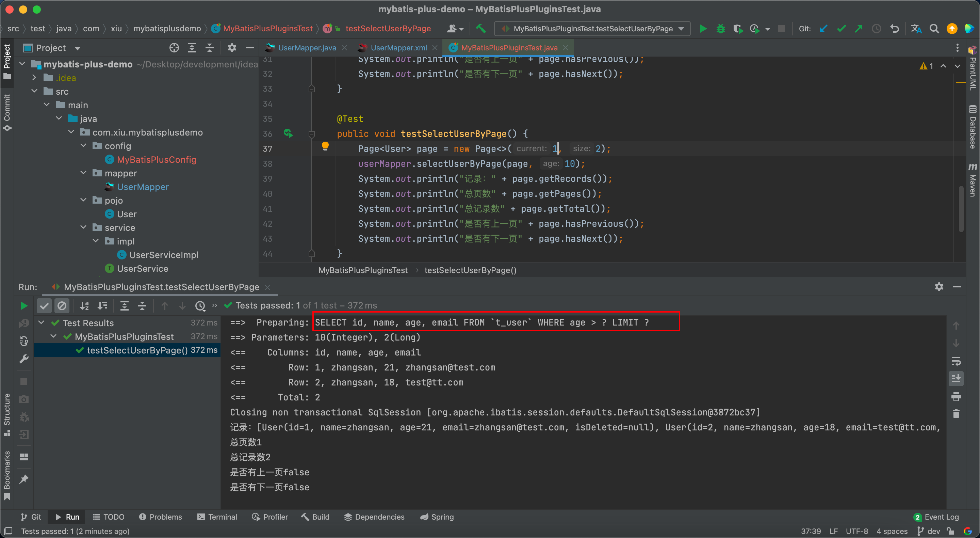Rerun tests in Run panel

[23, 306]
